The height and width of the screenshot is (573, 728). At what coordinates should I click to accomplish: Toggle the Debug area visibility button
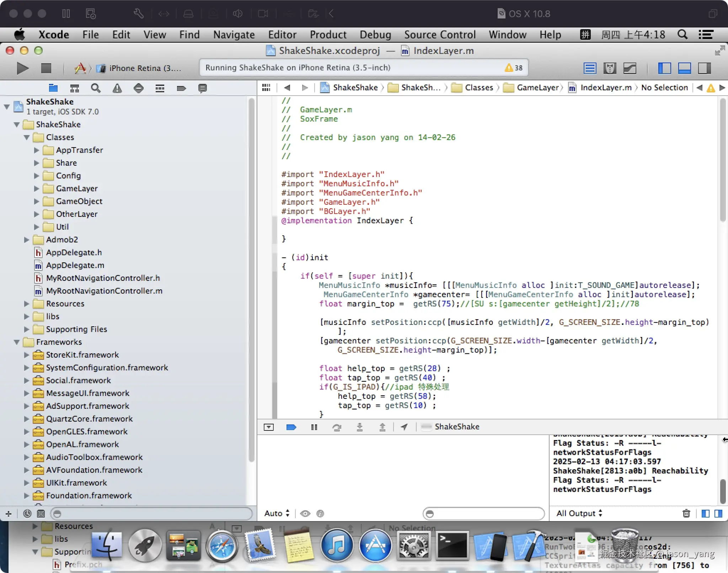click(684, 68)
